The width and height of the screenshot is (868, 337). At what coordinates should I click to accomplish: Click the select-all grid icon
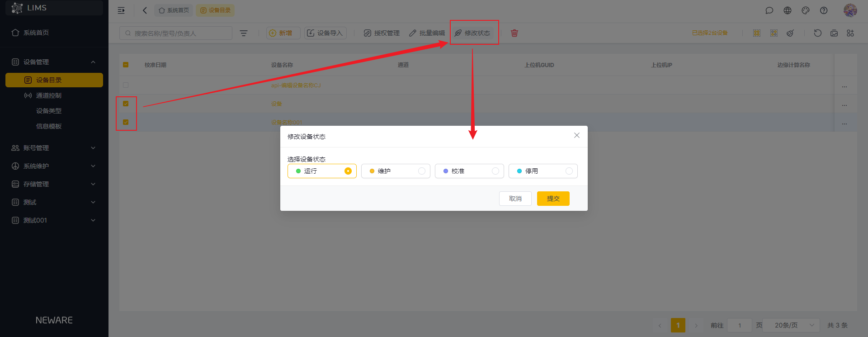pyautogui.click(x=757, y=33)
